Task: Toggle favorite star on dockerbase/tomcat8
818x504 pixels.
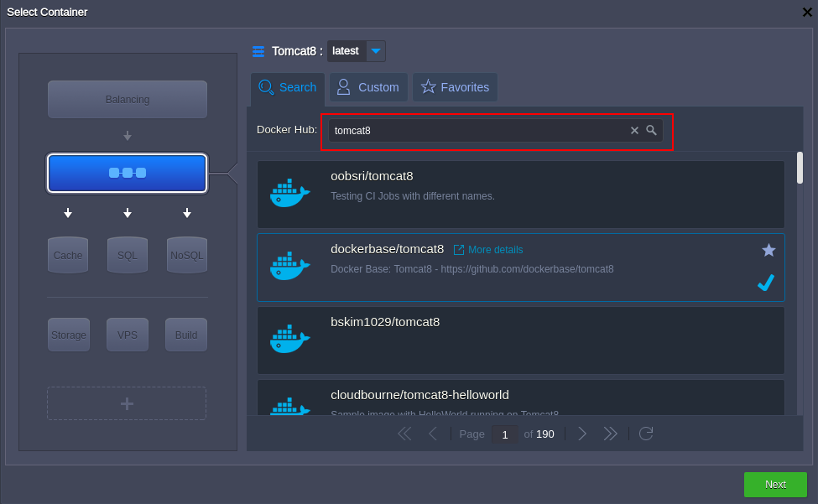Action: tap(769, 250)
